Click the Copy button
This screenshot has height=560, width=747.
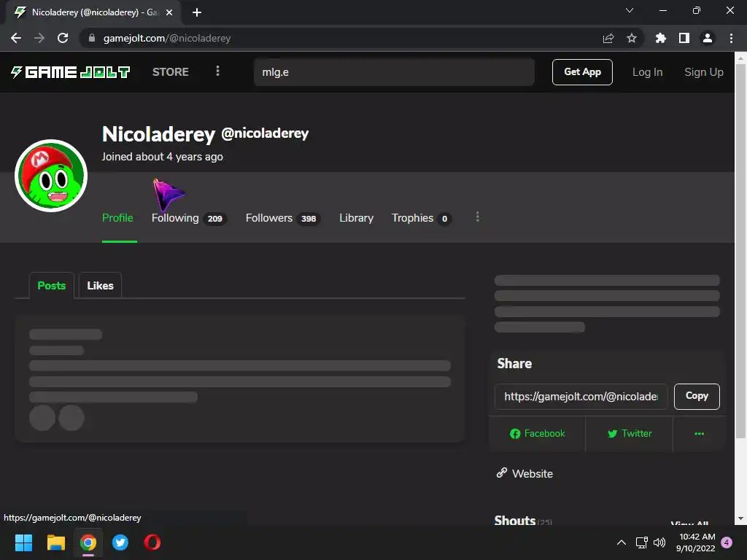pos(697,396)
